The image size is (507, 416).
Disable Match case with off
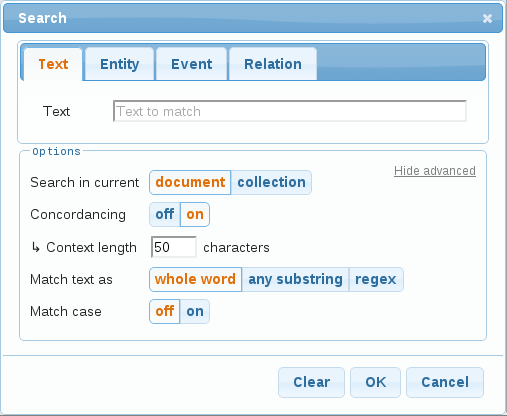[x=165, y=311]
